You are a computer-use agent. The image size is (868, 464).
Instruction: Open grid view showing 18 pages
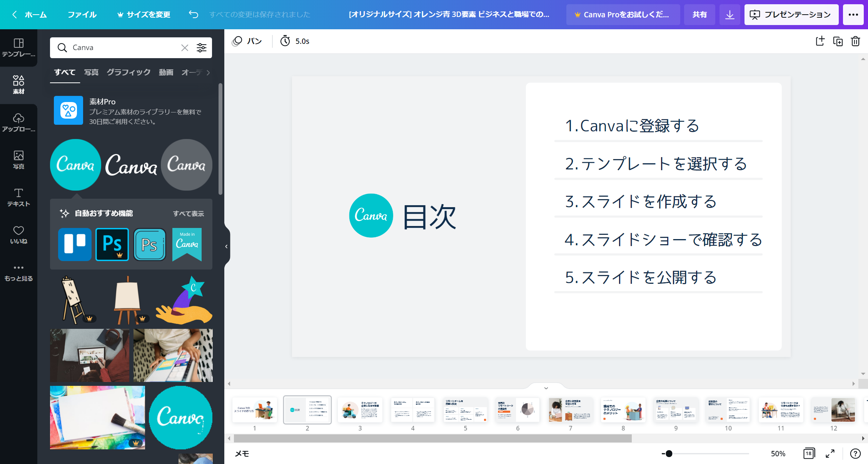[x=809, y=454]
